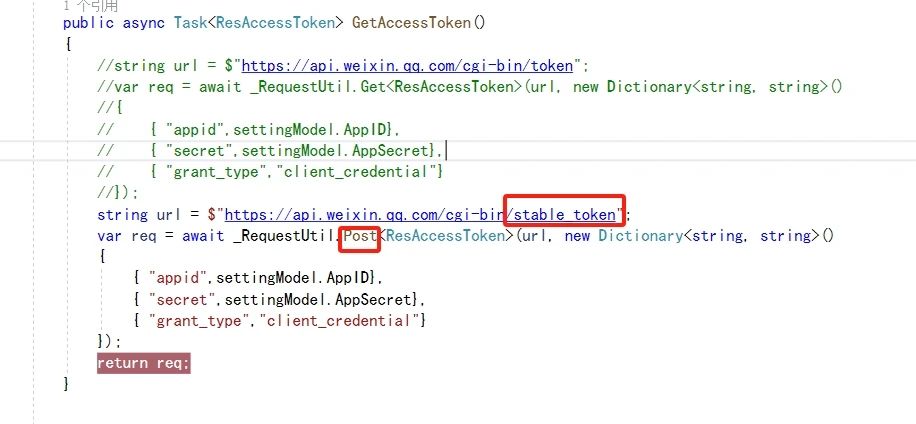Click the highlighted 'return req;' statement
The width and height of the screenshot is (916, 424).
tap(144, 363)
